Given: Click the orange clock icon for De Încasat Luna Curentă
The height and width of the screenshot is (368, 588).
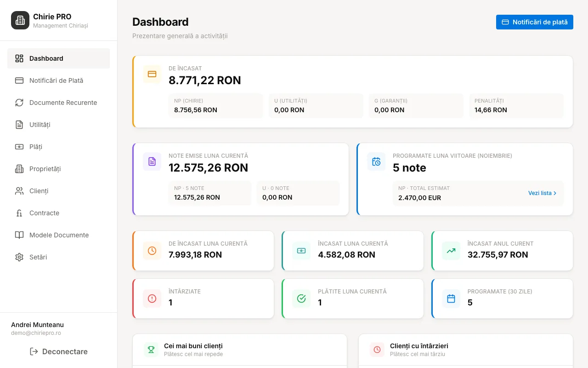Looking at the screenshot, I should tap(152, 251).
